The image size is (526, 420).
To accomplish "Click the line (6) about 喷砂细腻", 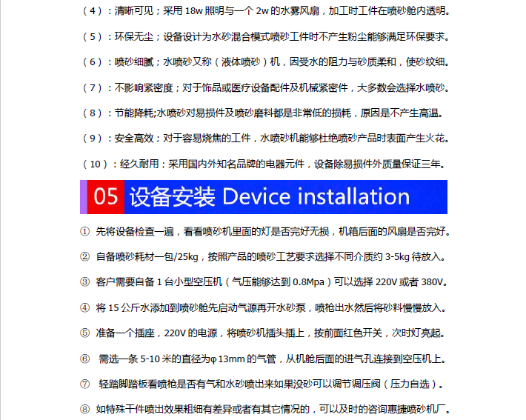I will coord(266,62).
